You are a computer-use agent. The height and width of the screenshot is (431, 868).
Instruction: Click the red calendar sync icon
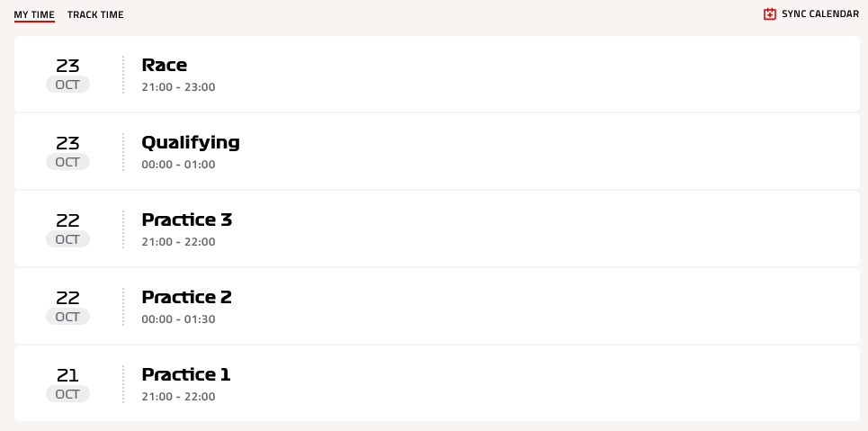click(x=769, y=14)
